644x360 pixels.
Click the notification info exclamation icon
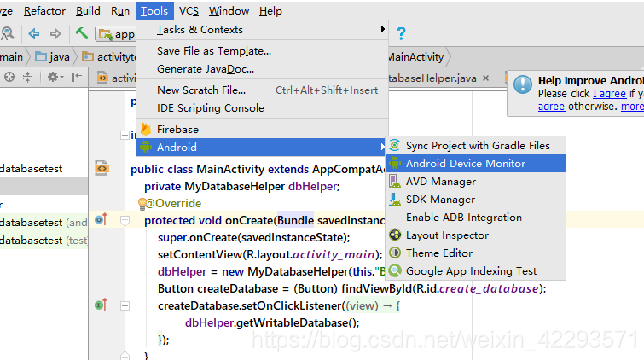pyautogui.click(x=523, y=84)
